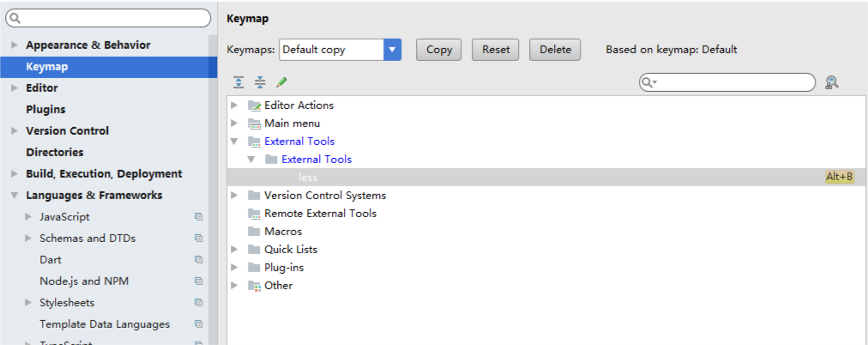Click the project-level icon beside Dart
This screenshot has height=345, width=868.
(199, 260)
